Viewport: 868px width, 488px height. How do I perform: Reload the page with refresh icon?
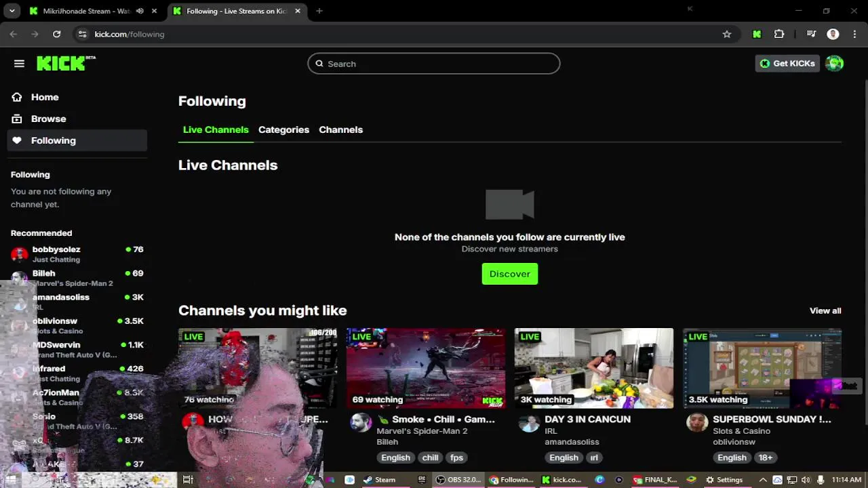(57, 34)
